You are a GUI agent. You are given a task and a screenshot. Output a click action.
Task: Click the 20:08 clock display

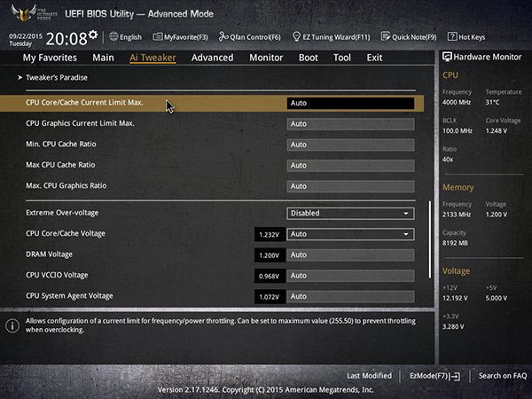(66, 39)
